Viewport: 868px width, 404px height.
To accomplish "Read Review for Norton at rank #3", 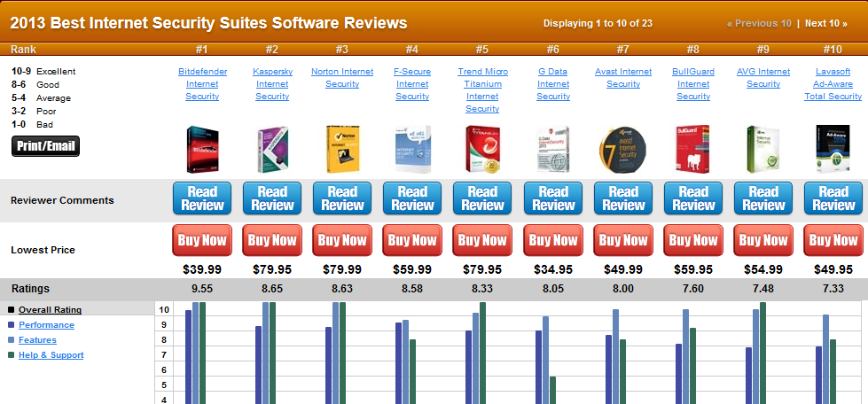I will pyautogui.click(x=342, y=198).
